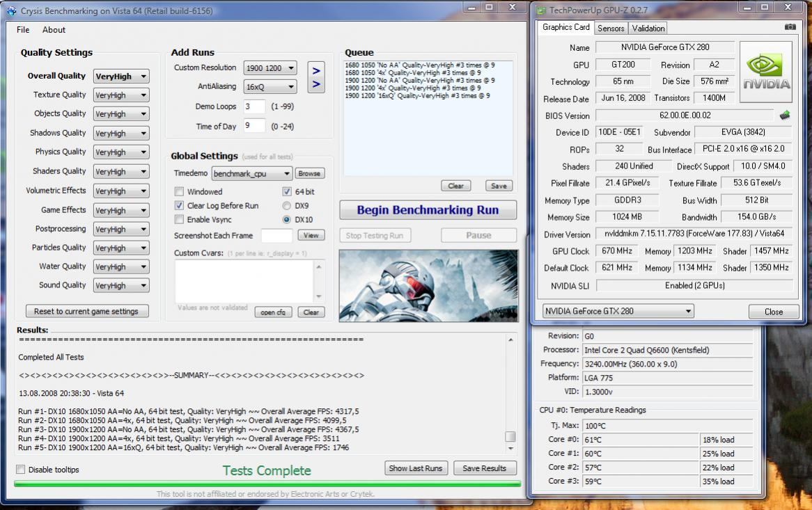
Task: Take GPU-Z screenshot with camera icon
Action: click(x=790, y=27)
